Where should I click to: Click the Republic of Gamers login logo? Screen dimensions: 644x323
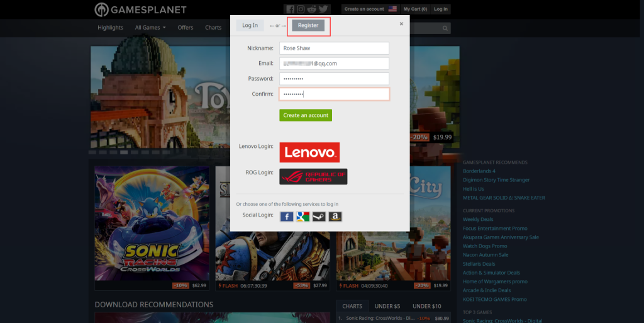313,176
